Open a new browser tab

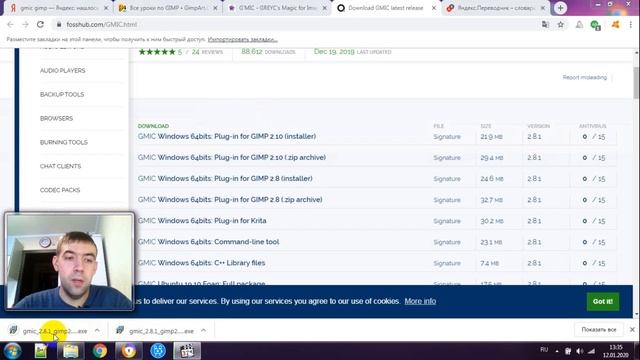point(560,8)
